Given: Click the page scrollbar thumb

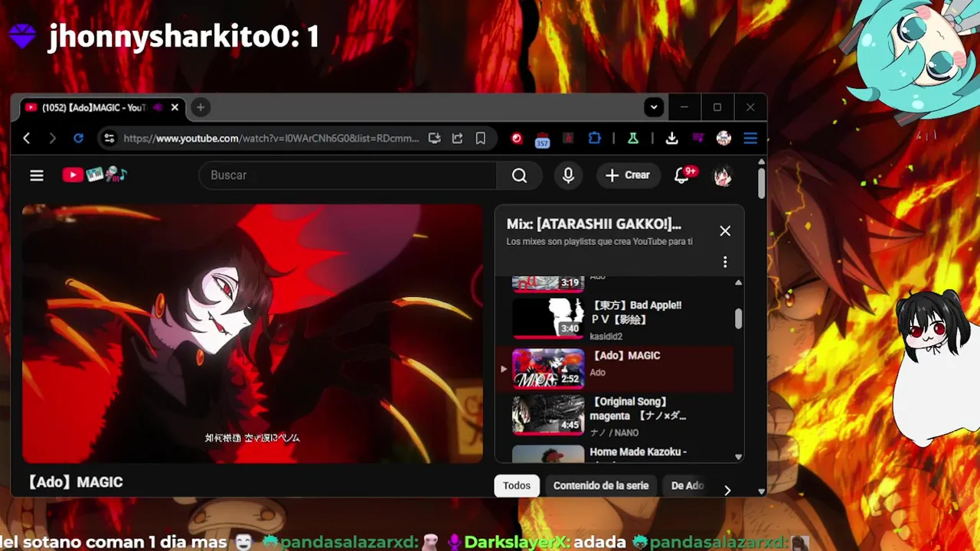Looking at the screenshot, I should 761,183.
